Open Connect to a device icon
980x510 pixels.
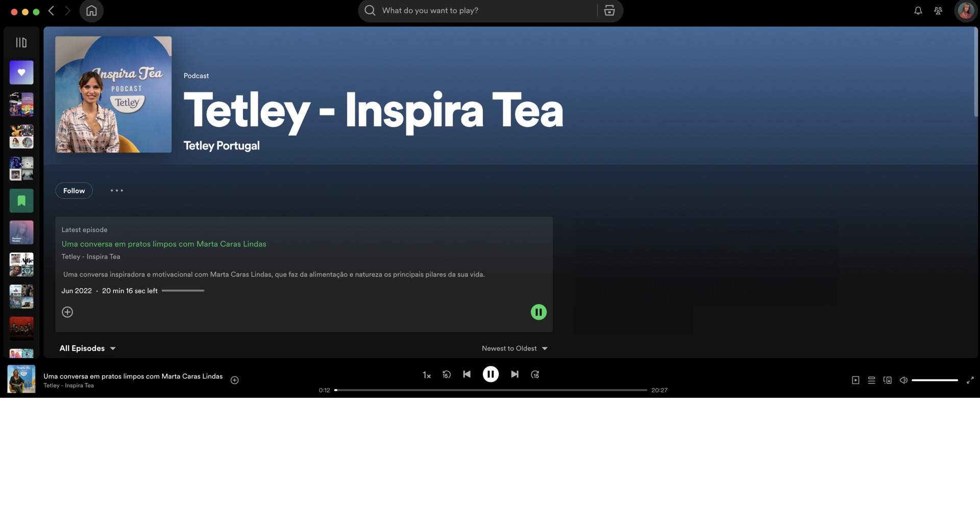(x=888, y=380)
